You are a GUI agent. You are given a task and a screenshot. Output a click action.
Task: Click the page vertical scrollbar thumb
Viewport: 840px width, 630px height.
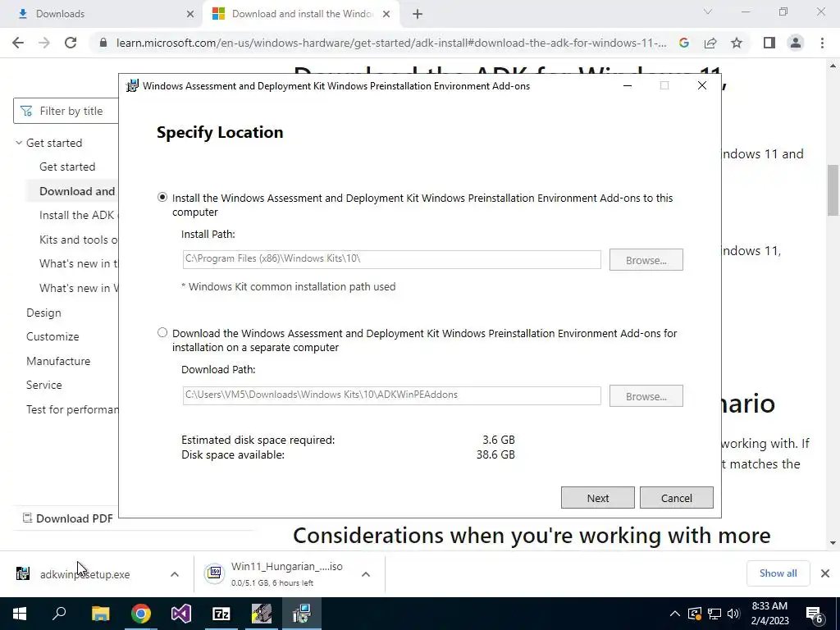click(833, 189)
